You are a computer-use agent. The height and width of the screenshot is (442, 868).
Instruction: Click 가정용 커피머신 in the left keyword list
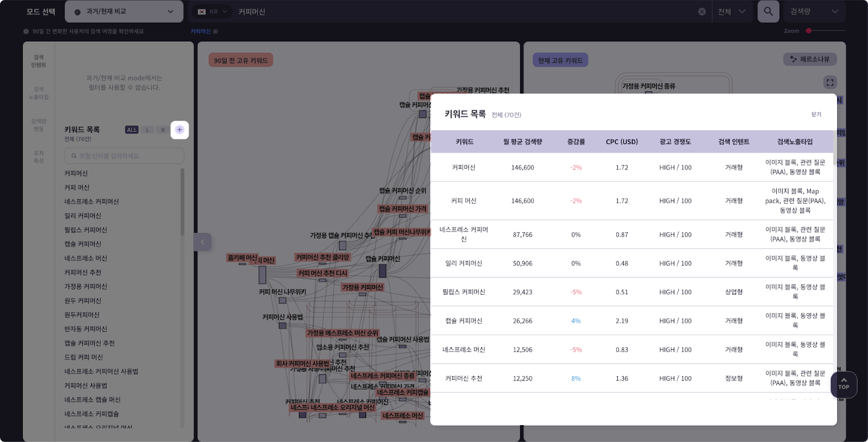click(x=86, y=286)
